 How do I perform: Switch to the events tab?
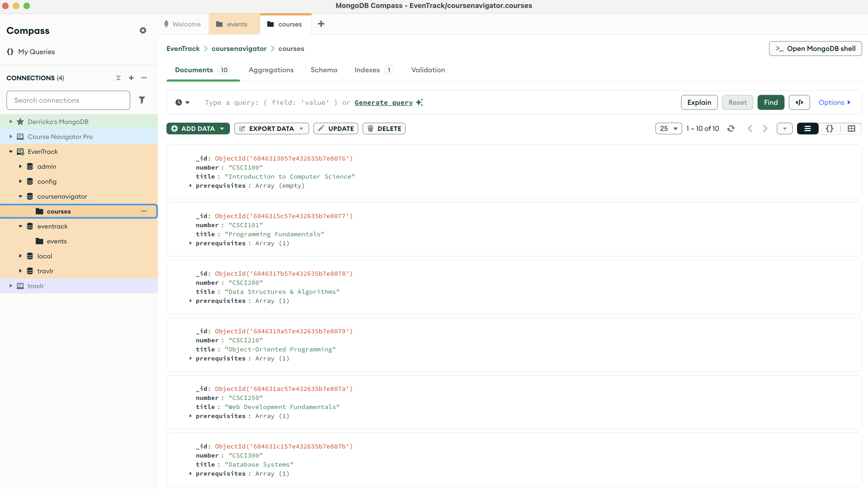pyautogui.click(x=234, y=24)
